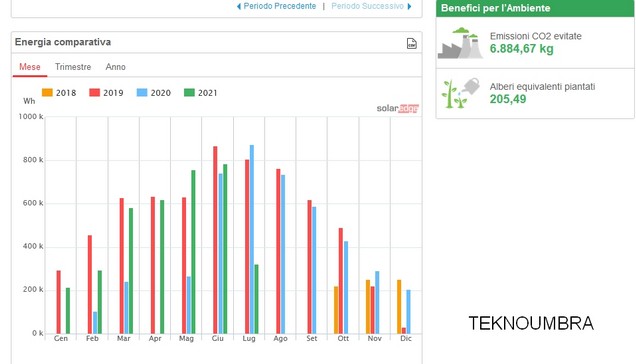636x364 pixels.
Task: Click the 2018 legend label
Action: click(66, 93)
